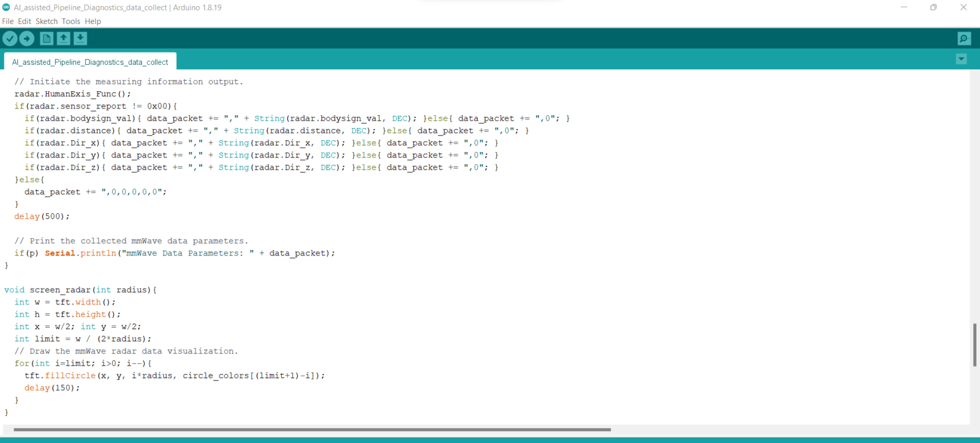
Task: Click the Verify sketch checkmark icon
Action: 10,39
